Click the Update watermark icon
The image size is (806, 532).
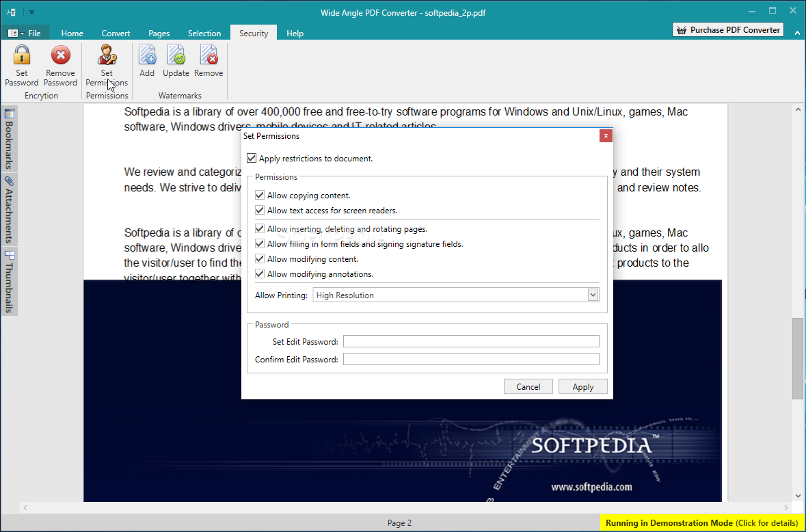176,55
